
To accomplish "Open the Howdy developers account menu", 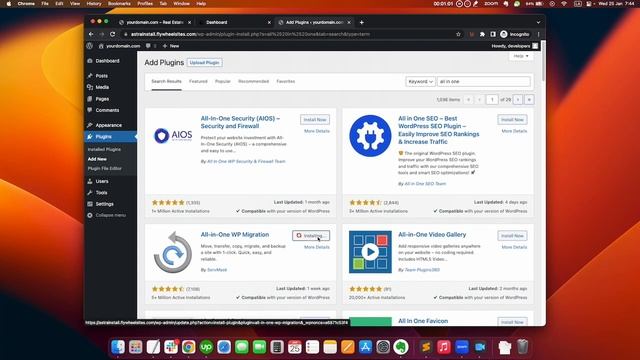I will tap(515, 46).
